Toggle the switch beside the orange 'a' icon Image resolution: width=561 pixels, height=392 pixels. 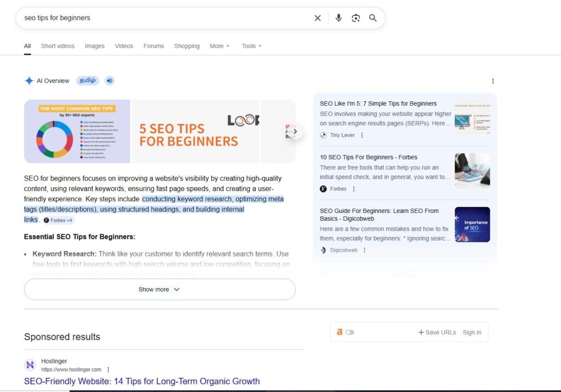pos(350,332)
